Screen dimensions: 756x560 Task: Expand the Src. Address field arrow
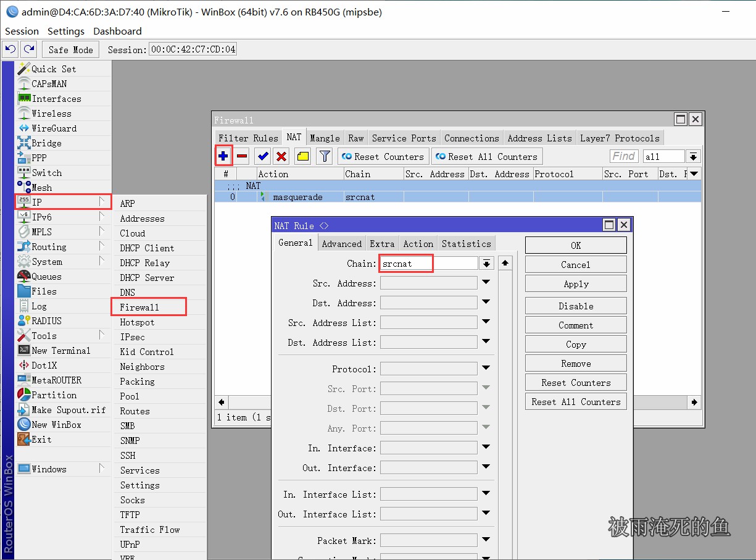click(486, 283)
